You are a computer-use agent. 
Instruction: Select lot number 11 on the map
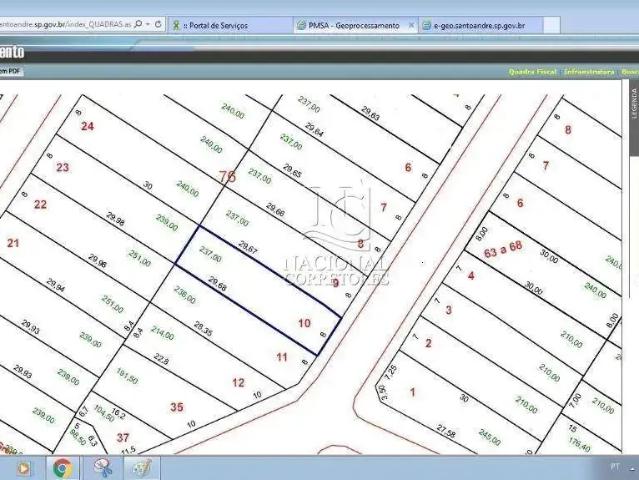click(282, 357)
